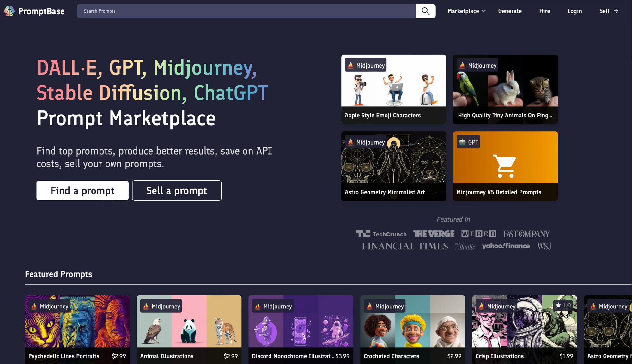Viewport: 632px width, 364px height.
Task: Select the Generate menu item
Action: [510, 11]
